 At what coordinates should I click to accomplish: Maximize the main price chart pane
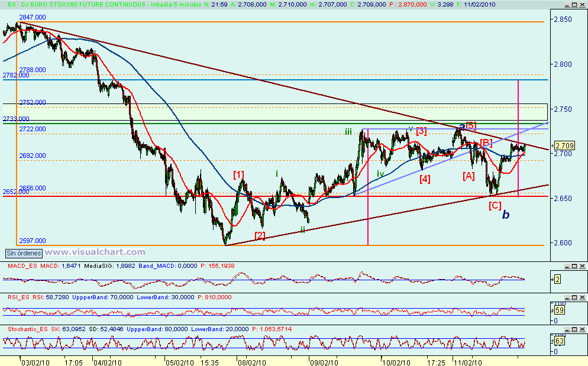click(574, 5)
